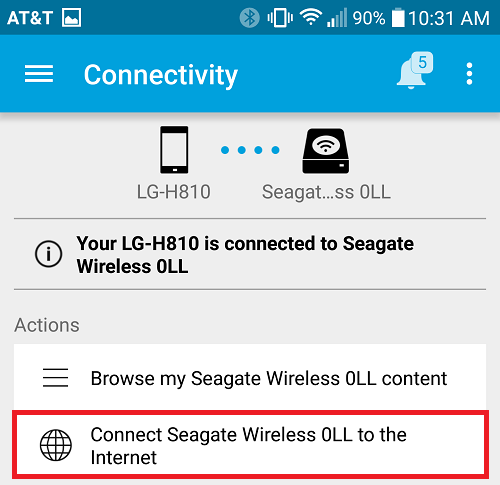
Task: Tap the Wi-Fi status bar icon
Action: click(x=310, y=17)
